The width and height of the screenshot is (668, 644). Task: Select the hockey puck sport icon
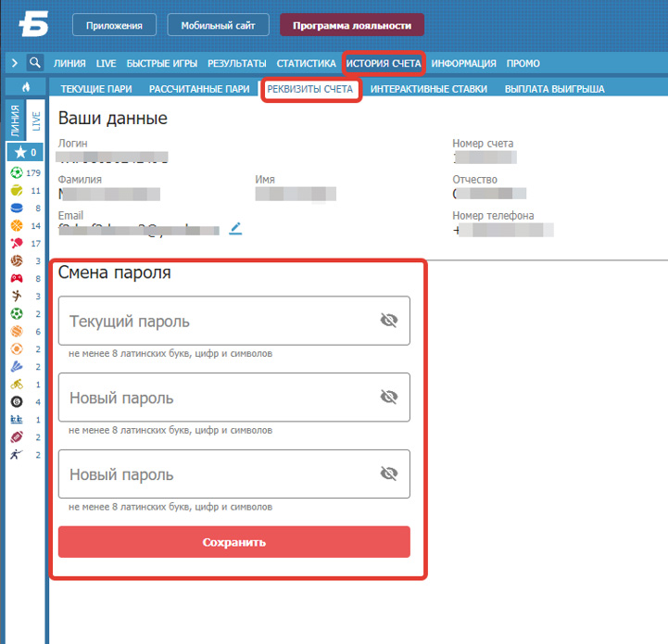click(x=16, y=208)
